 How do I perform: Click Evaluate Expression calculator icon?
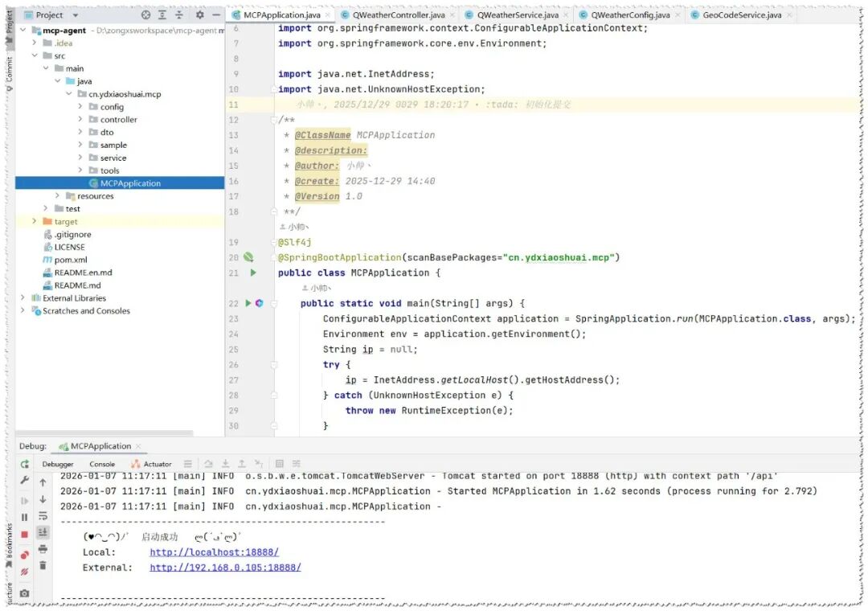point(280,464)
